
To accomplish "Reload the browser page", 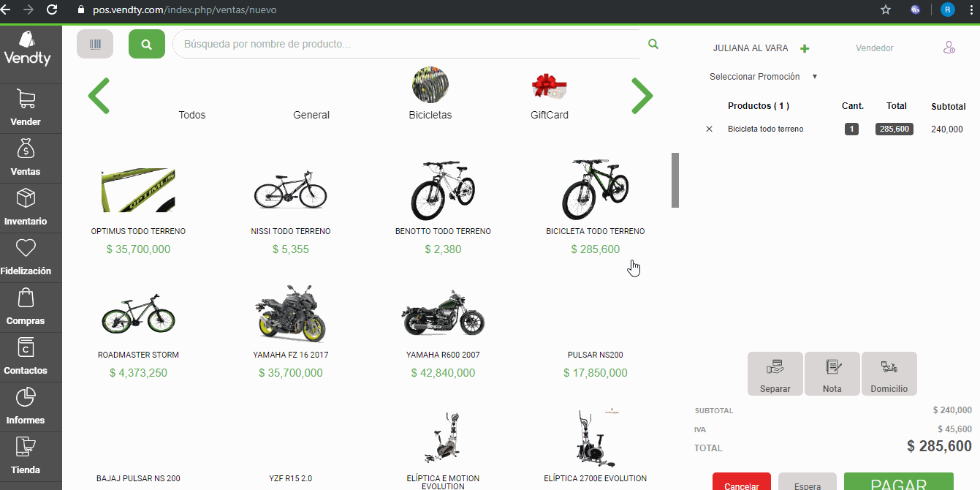I will point(52,10).
